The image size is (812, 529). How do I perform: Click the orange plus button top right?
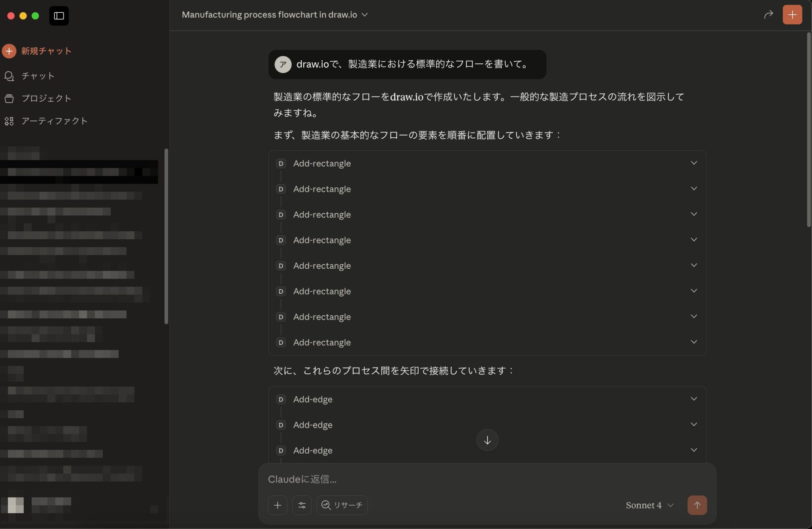click(x=792, y=15)
